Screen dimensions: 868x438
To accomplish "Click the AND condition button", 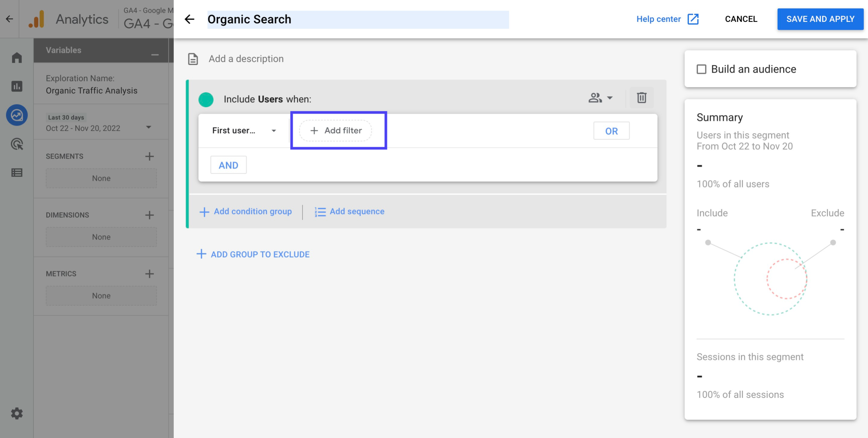I will click(228, 165).
